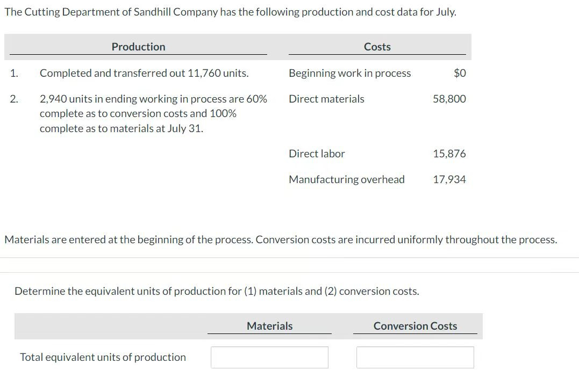
Task: Click the Manufacturing overhead row label
Action: click(x=347, y=179)
